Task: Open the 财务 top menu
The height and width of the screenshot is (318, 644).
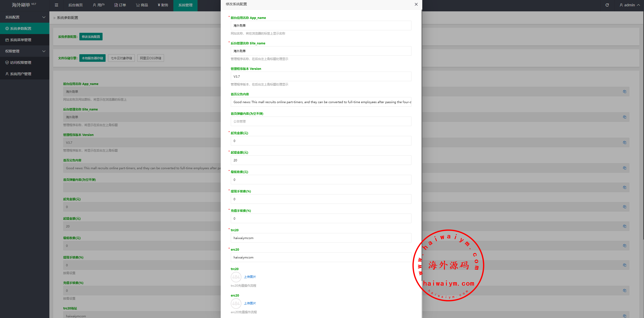Action: tap(163, 5)
